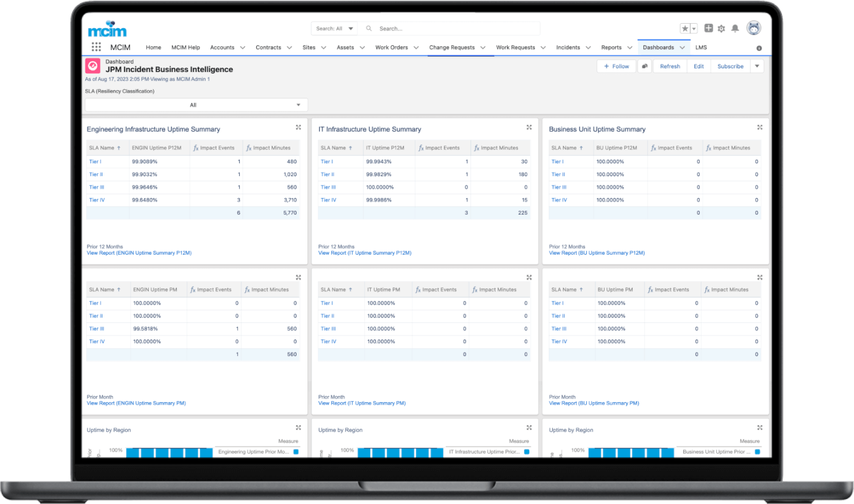The height and width of the screenshot is (504, 854).
Task: Open the setup gear icon
Action: [722, 29]
